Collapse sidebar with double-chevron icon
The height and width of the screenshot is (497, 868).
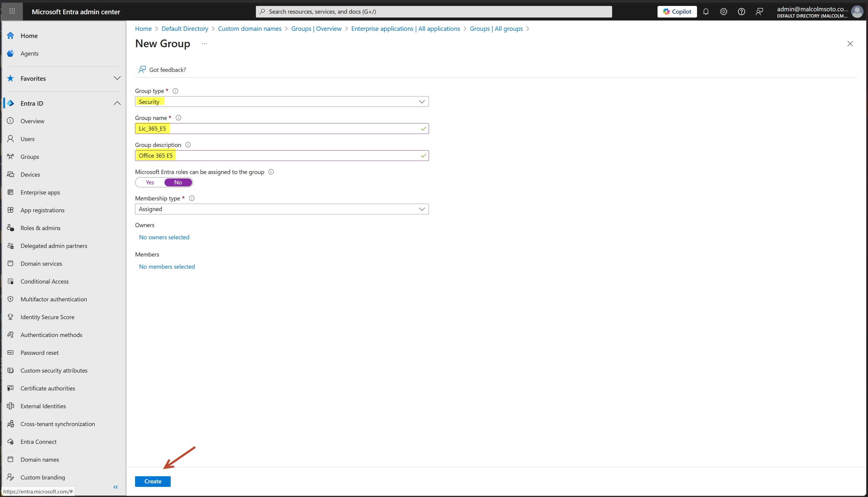pyautogui.click(x=115, y=487)
